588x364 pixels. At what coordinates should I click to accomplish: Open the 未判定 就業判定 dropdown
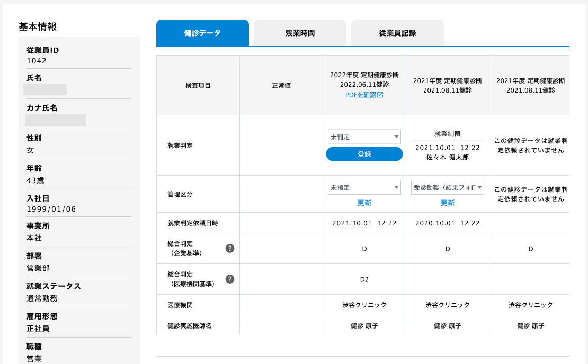point(364,136)
